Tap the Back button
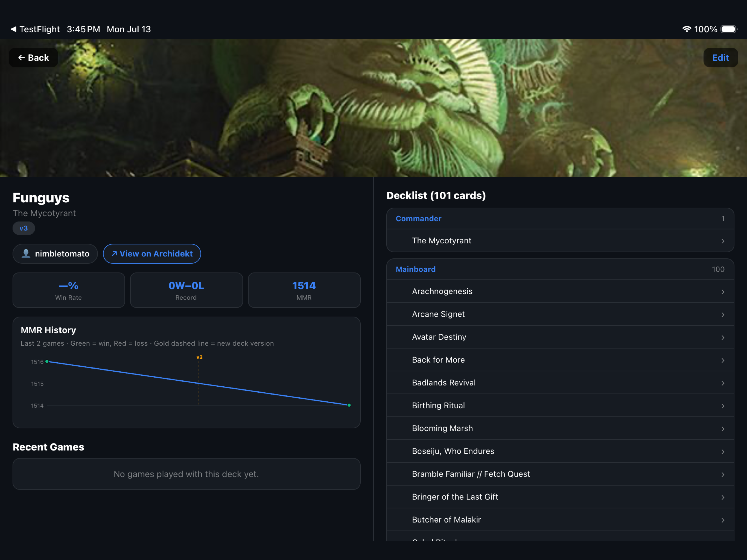Image resolution: width=747 pixels, height=560 pixels. pyautogui.click(x=33, y=58)
